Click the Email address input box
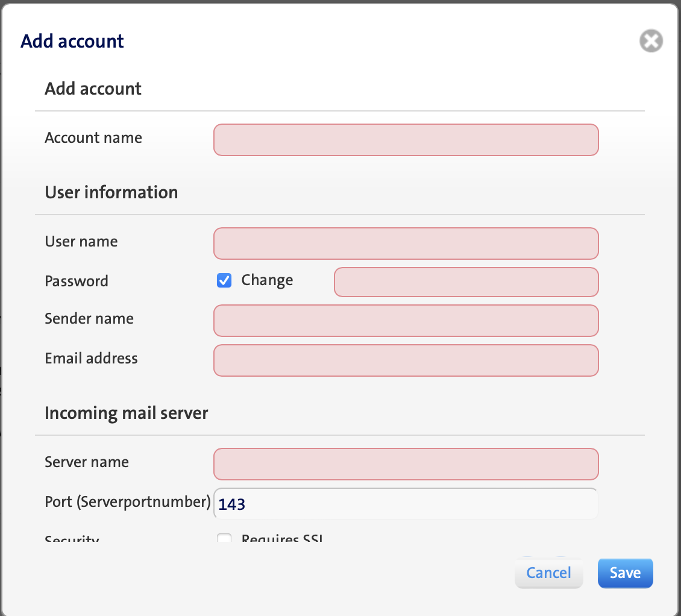681x616 pixels. 406,360
